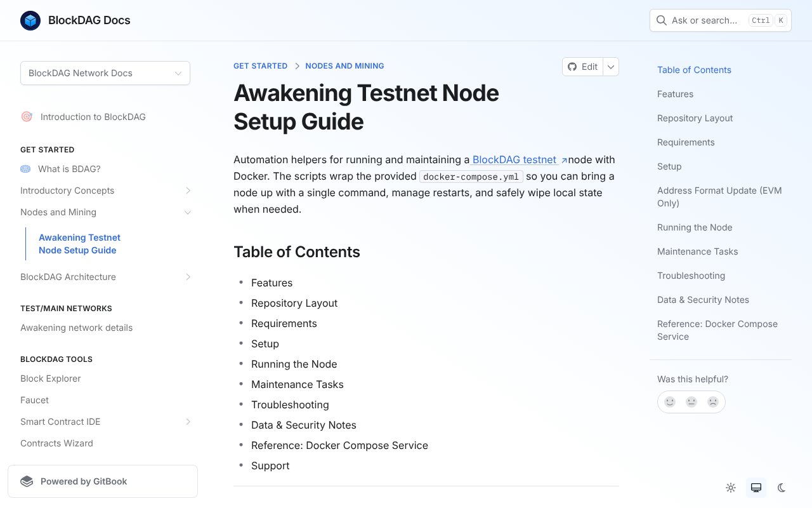Open the dropdown arrow next to Edit

point(610,67)
